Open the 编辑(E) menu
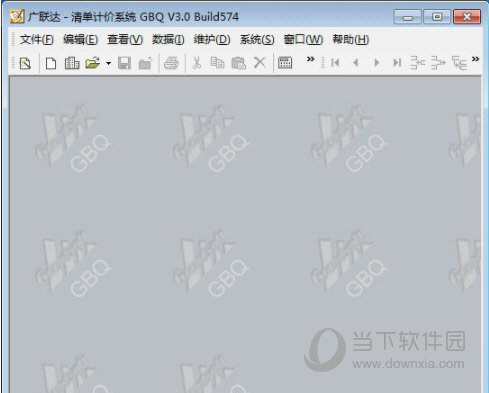Viewport: 489px width, 393px height. [x=80, y=40]
